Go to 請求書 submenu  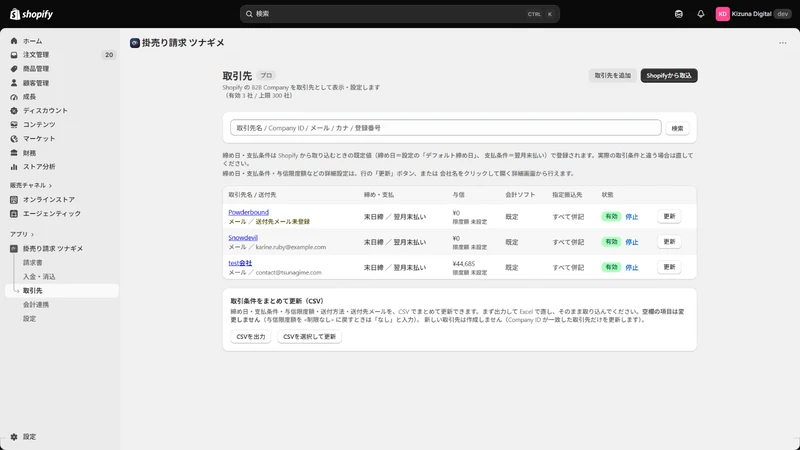(x=33, y=262)
